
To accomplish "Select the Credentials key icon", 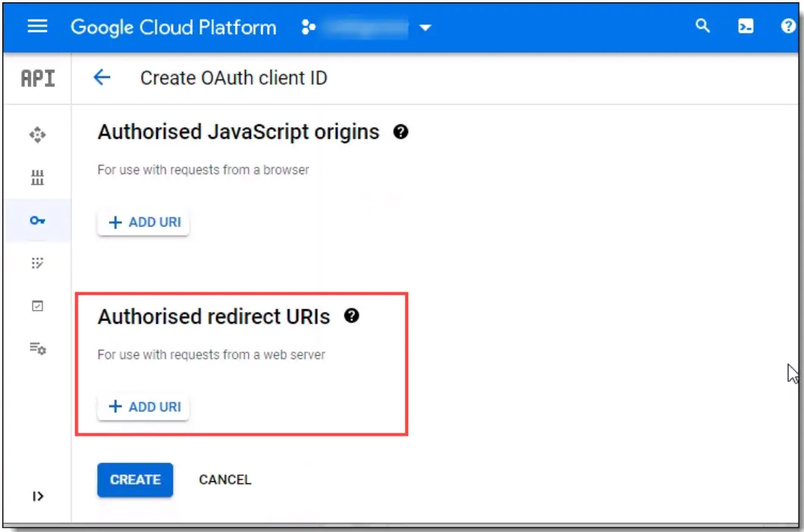I will 37,220.
